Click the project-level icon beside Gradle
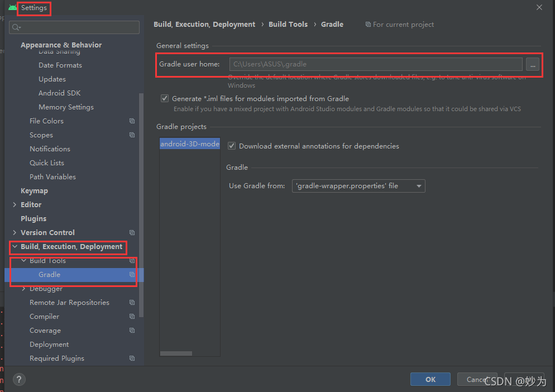The height and width of the screenshot is (392, 555). point(132,275)
